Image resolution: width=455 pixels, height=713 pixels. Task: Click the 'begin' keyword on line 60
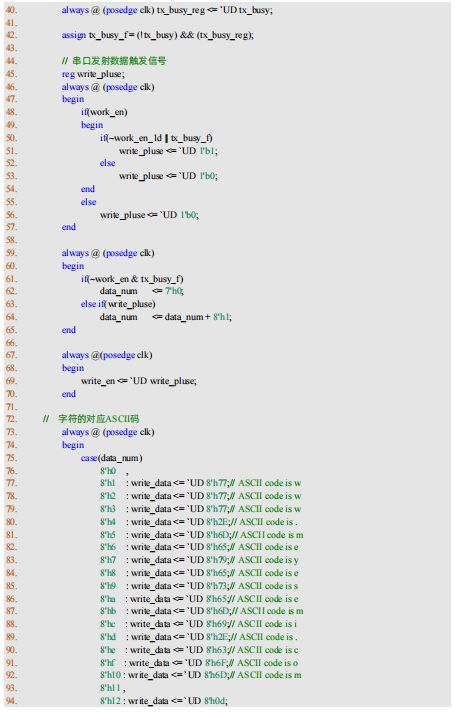73,266
